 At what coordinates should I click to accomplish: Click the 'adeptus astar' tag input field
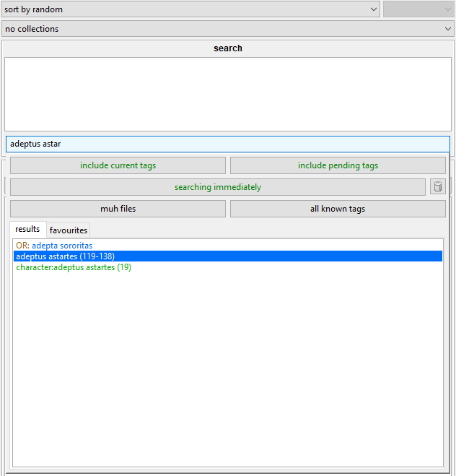tap(228, 144)
